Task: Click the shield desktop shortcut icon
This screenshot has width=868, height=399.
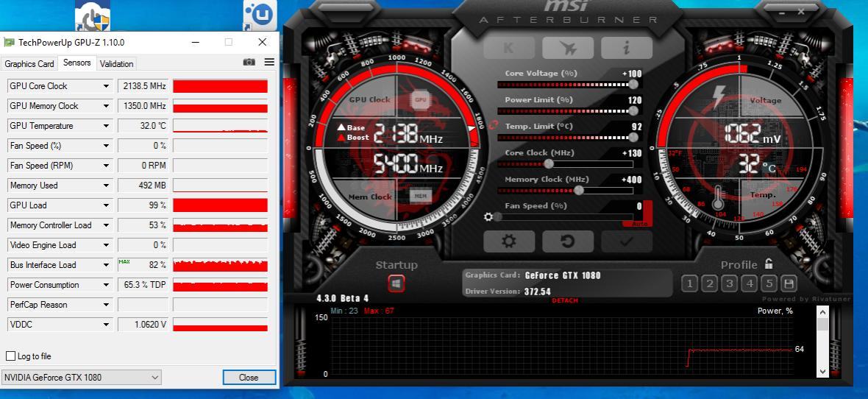Action: [x=93, y=15]
